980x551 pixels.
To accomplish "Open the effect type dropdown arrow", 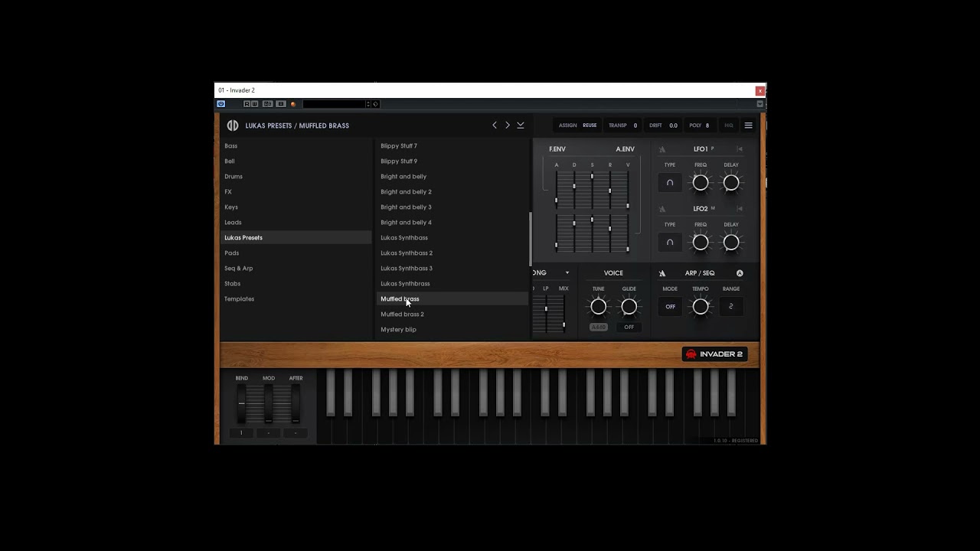I will (x=567, y=273).
